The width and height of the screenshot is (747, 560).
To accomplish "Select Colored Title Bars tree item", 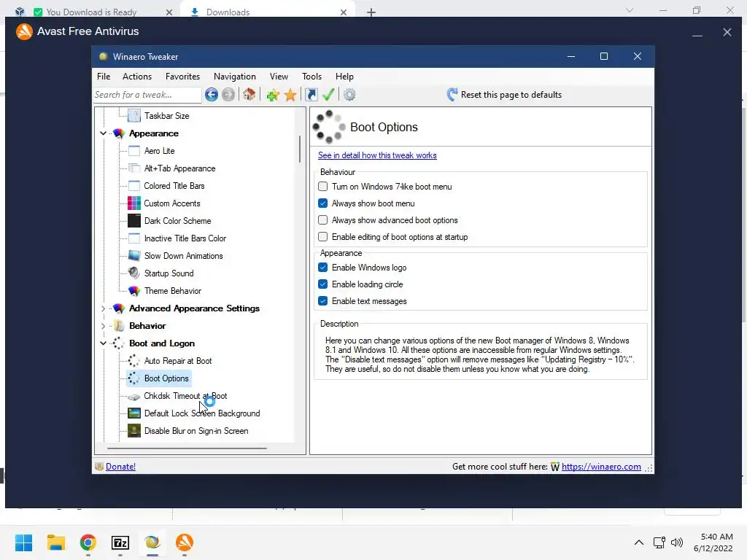I will [174, 186].
